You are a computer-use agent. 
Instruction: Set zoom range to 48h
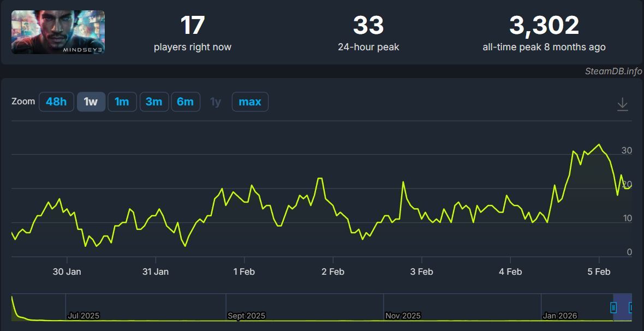pos(56,102)
